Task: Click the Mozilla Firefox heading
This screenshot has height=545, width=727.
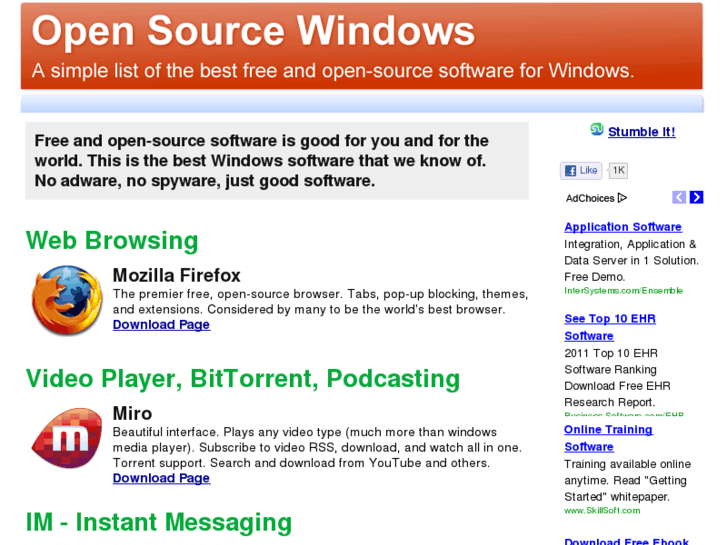Action: tap(177, 276)
